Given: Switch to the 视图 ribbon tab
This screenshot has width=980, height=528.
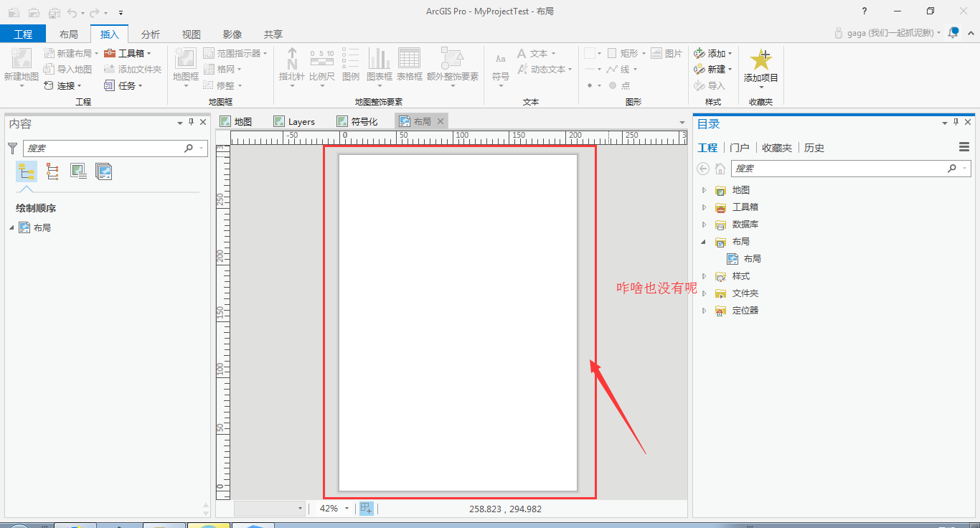Looking at the screenshot, I should pyautogui.click(x=192, y=34).
